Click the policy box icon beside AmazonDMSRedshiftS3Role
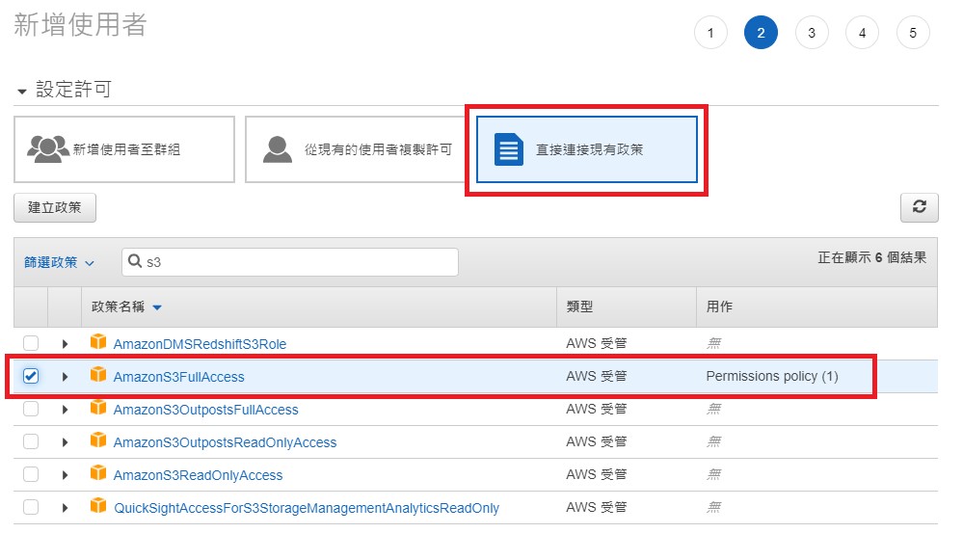The image size is (963, 560). click(x=98, y=341)
